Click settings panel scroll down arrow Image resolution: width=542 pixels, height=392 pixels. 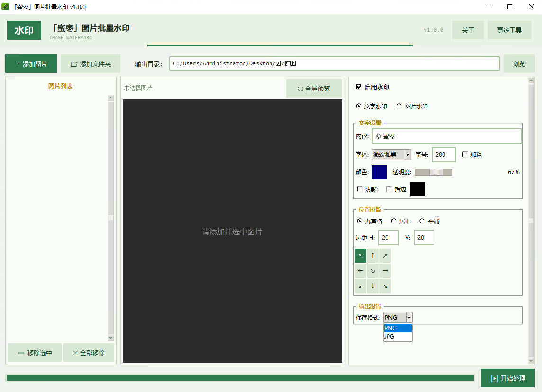tap(531, 361)
